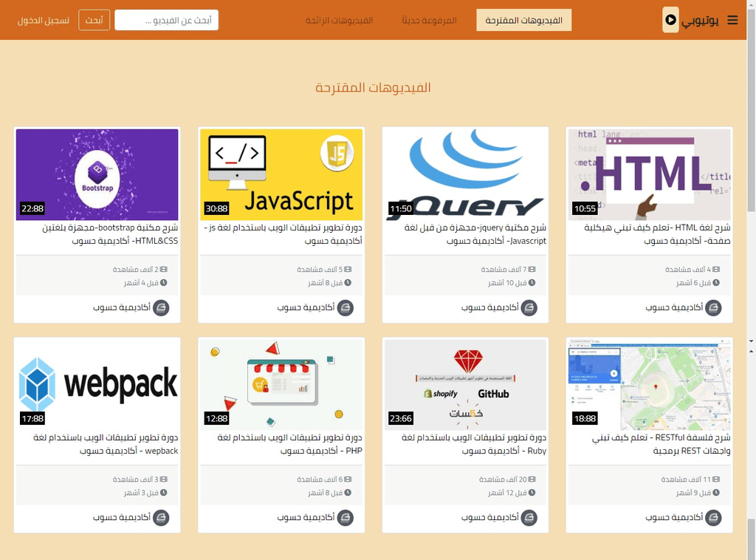Open the webpack video thumbnail
The height and width of the screenshot is (560, 756).
coord(97,384)
